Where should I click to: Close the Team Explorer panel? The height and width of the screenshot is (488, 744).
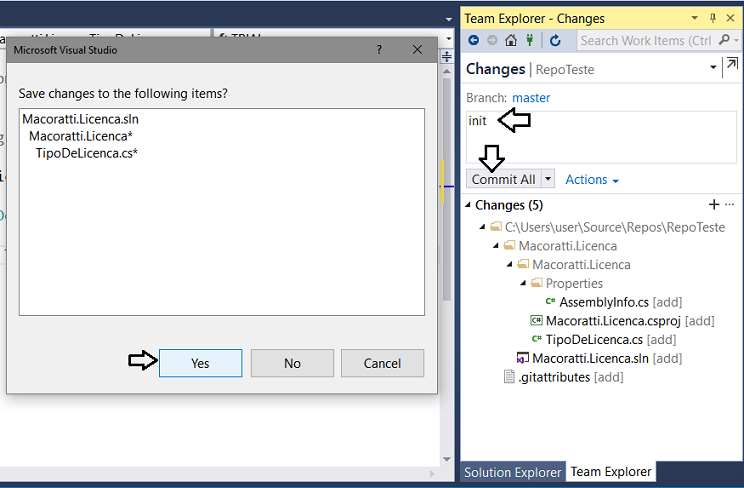pyautogui.click(x=731, y=18)
